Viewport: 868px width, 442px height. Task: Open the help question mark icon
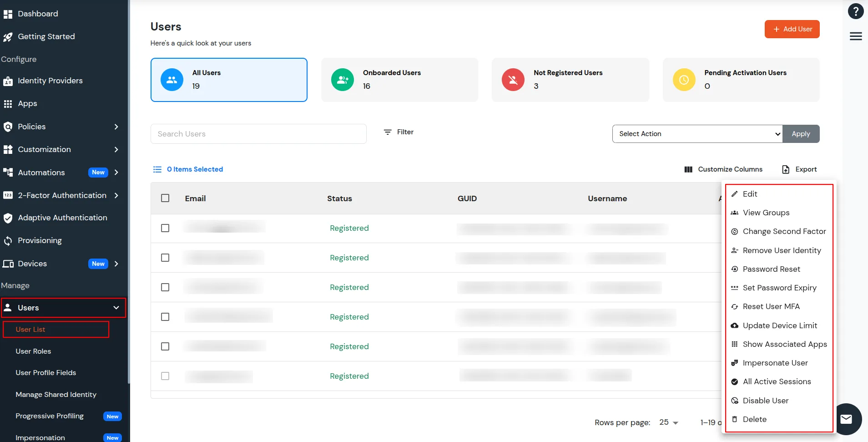click(x=856, y=11)
